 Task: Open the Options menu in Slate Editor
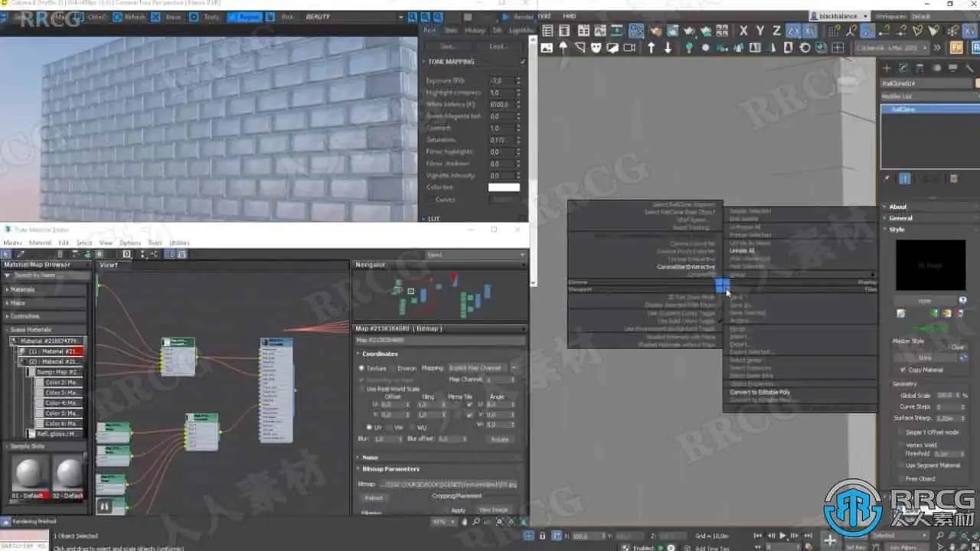pos(130,243)
